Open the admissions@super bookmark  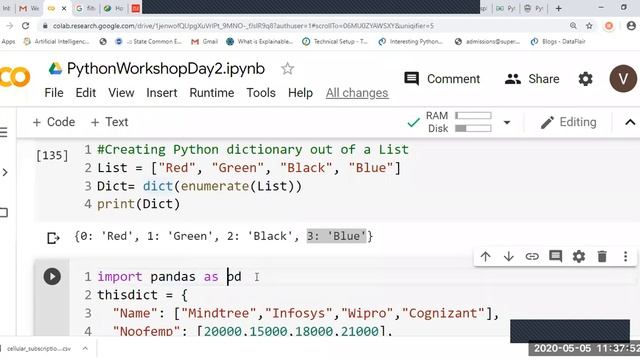click(x=487, y=41)
